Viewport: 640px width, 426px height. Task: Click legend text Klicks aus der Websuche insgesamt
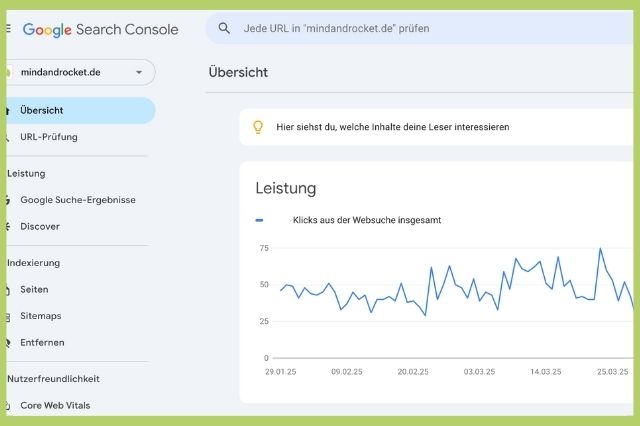click(x=367, y=220)
